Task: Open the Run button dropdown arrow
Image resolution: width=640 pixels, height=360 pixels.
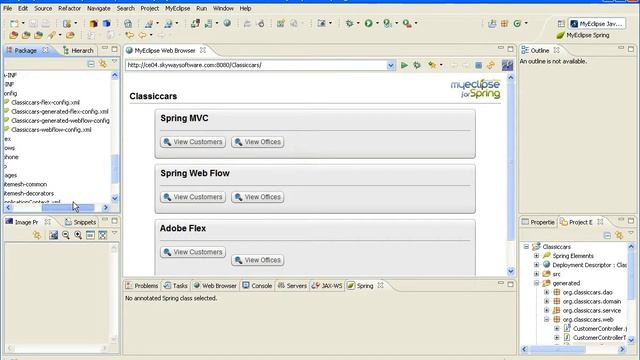Action: click(377, 23)
